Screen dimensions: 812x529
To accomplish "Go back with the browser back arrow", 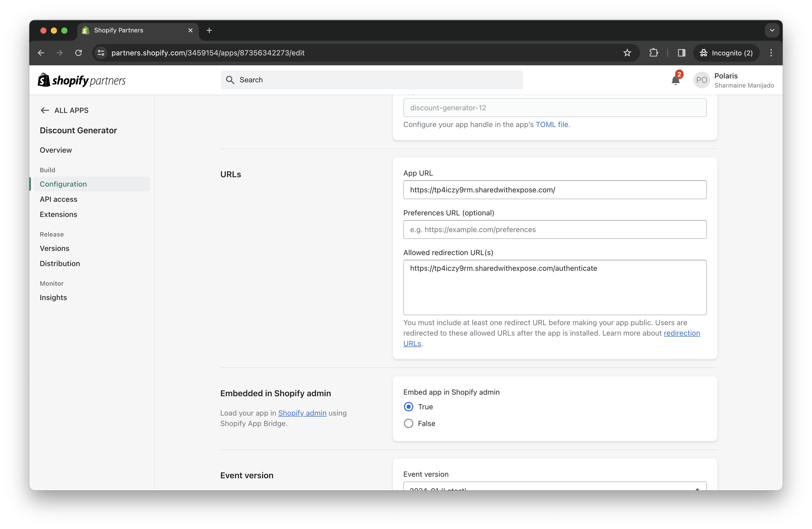I will (41, 53).
